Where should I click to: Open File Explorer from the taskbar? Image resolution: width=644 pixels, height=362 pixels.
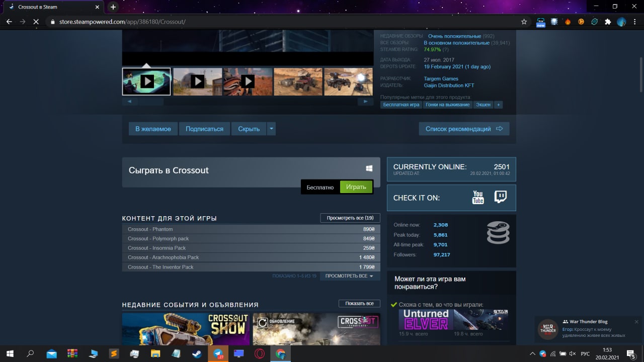click(155, 353)
